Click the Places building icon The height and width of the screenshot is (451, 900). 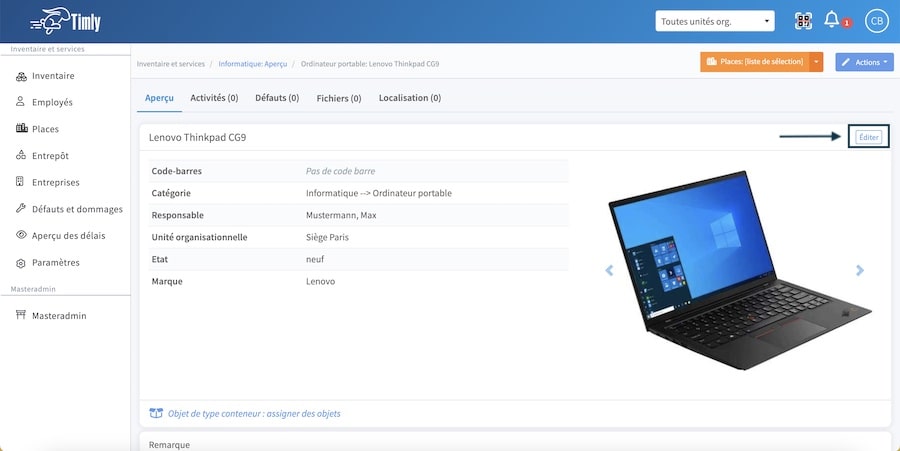tap(22, 129)
